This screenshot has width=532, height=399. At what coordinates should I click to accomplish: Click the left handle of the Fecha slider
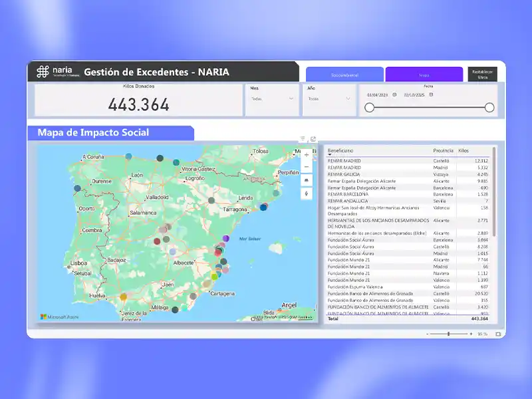click(370, 108)
